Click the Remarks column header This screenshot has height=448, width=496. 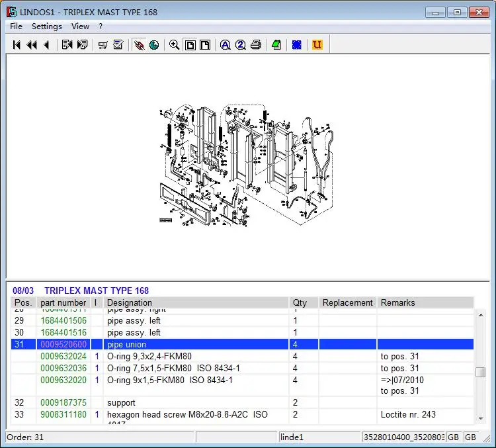click(425, 302)
